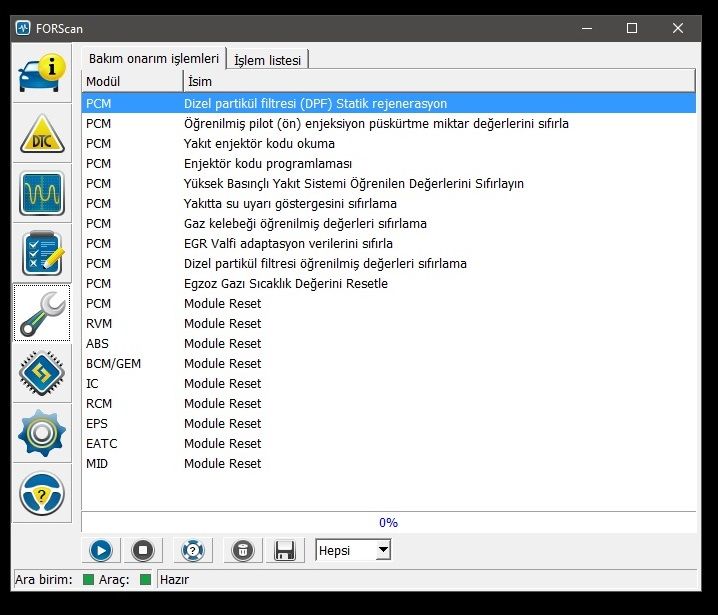Click the İsim column header
The image size is (718, 615).
(x=439, y=82)
